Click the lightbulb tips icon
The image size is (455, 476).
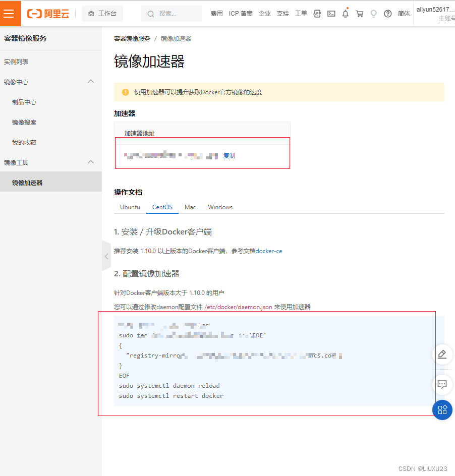pyautogui.click(x=374, y=14)
